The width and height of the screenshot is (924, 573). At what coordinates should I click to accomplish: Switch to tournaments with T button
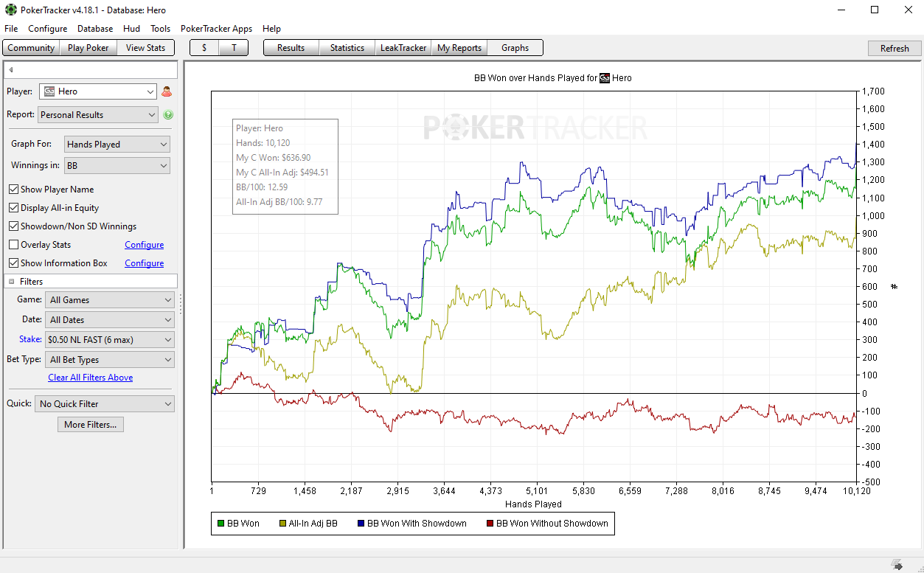(234, 48)
